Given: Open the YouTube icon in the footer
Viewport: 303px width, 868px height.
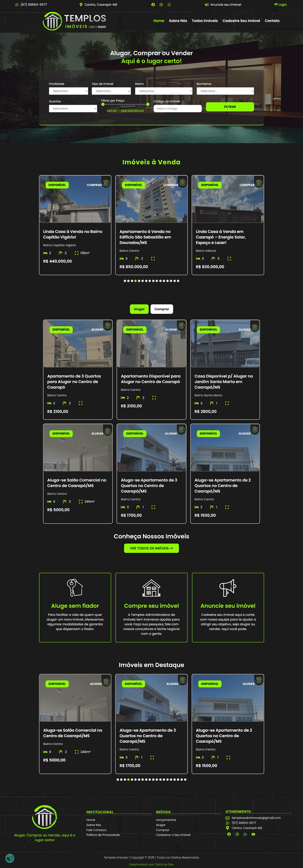Looking at the screenshot, I should click(253, 834).
